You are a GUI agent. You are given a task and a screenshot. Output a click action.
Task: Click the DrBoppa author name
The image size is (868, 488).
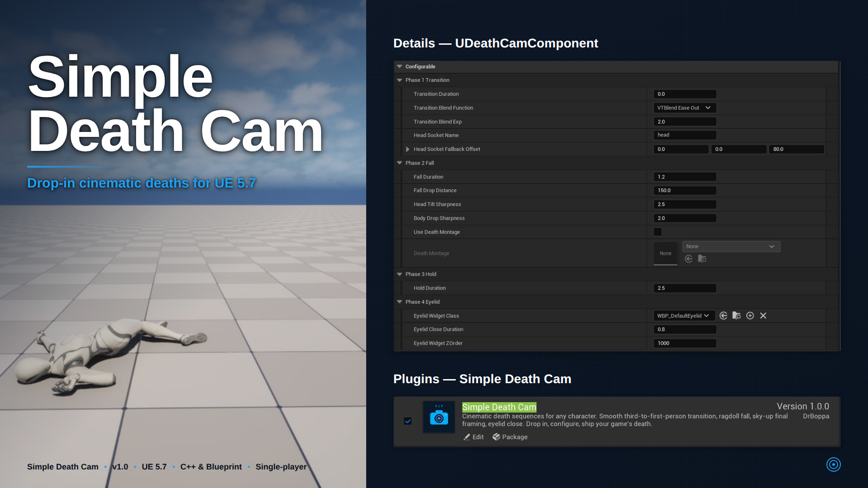point(816,416)
